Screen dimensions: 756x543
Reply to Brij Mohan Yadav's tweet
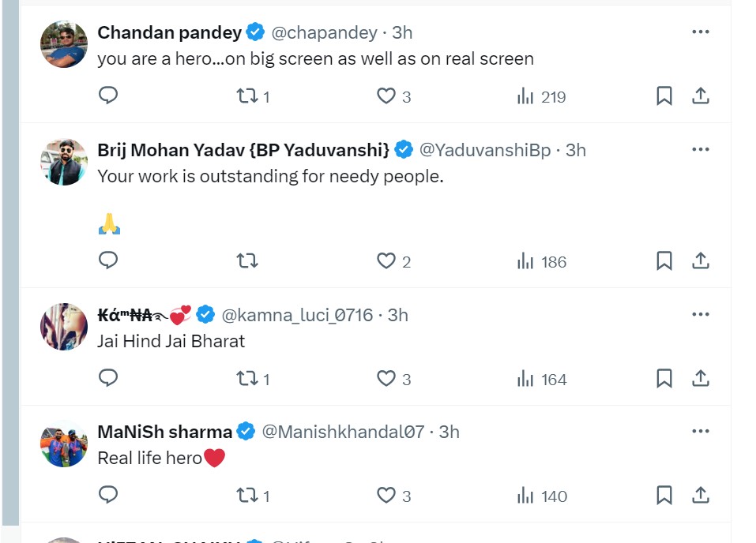coord(108,261)
